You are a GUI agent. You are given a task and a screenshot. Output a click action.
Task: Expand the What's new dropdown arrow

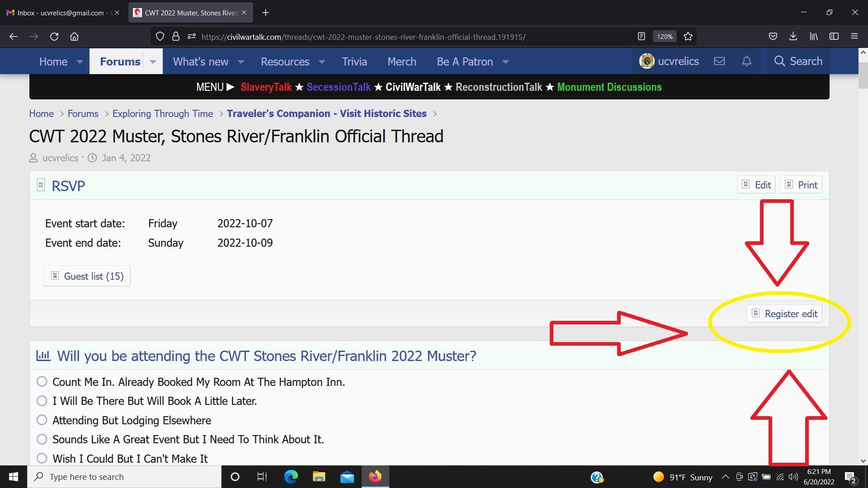coord(241,61)
